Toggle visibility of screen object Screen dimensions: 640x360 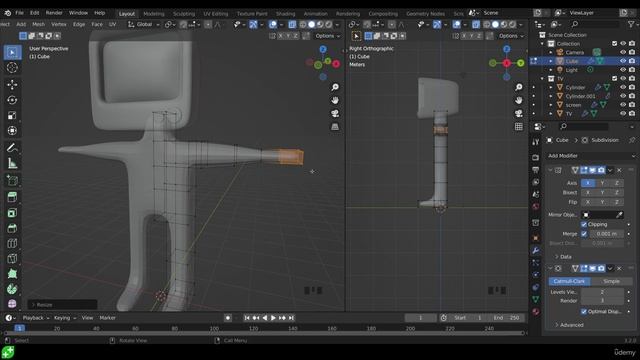(623, 105)
